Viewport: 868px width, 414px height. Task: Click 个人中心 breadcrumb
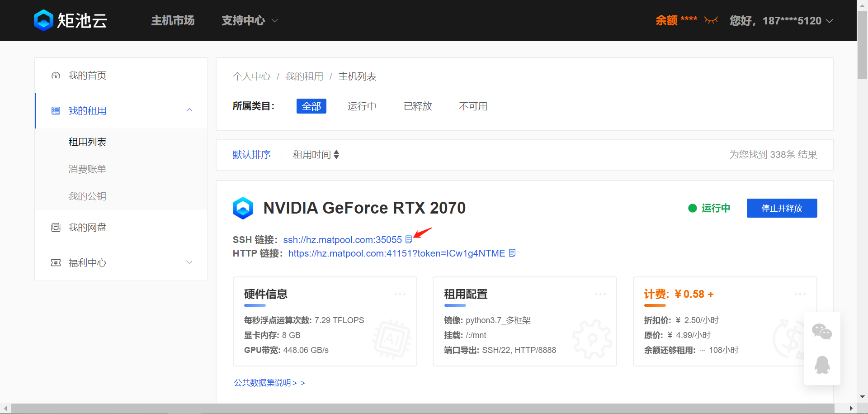click(251, 76)
